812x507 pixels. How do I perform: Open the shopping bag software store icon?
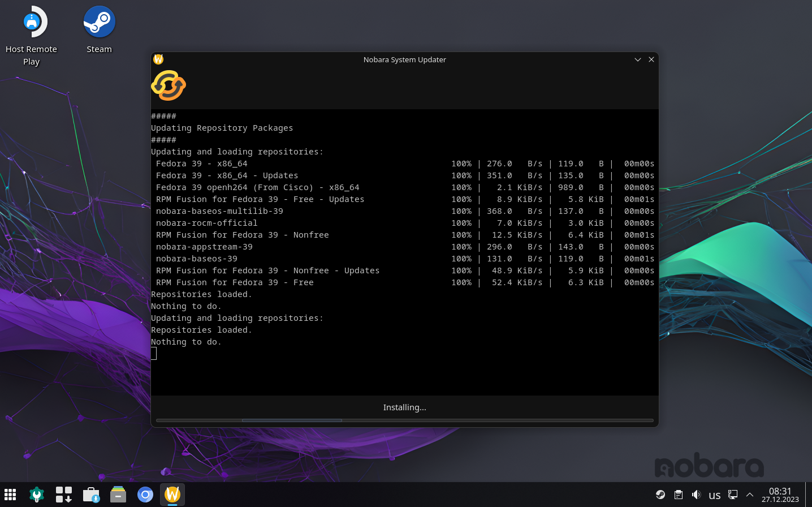click(91, 495)
